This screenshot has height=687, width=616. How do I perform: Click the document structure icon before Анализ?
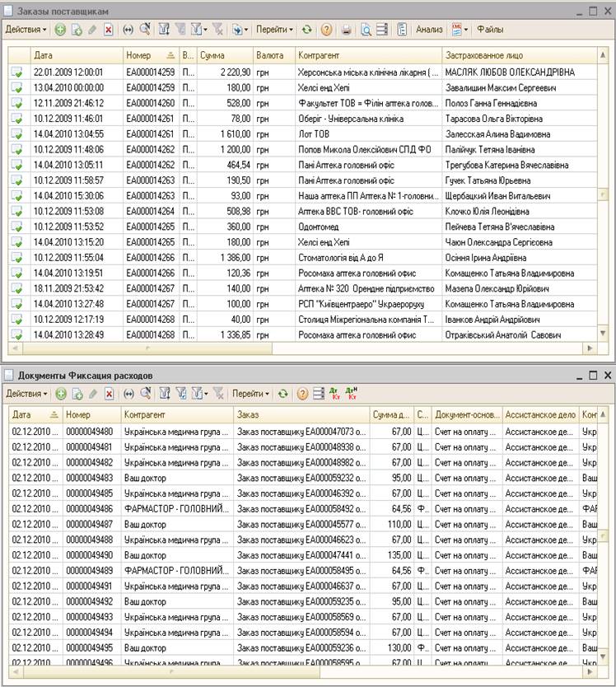click(402, 30)
